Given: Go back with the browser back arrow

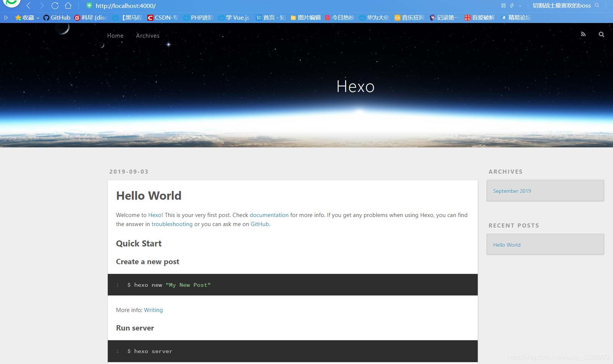Looking at the screenshot, I should pyautogui.click(x=29, y=6).
